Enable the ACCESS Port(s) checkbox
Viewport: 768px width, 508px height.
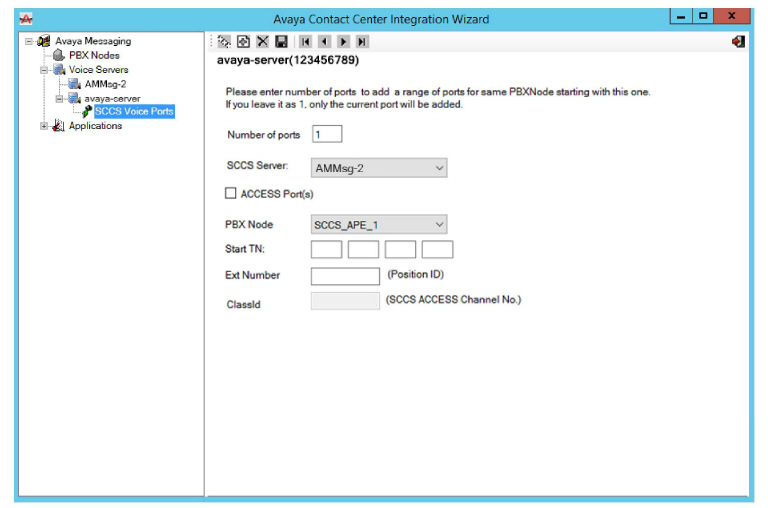click(230, 194)
